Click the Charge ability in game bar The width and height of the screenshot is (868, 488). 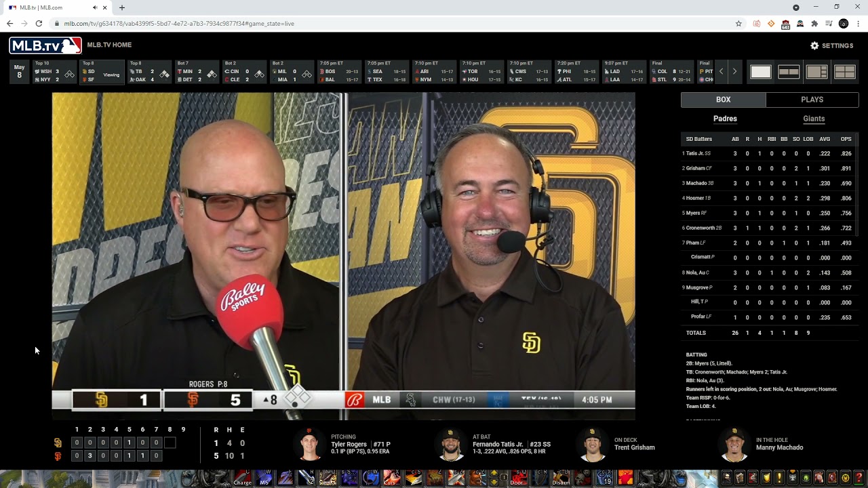click(242, 479)
